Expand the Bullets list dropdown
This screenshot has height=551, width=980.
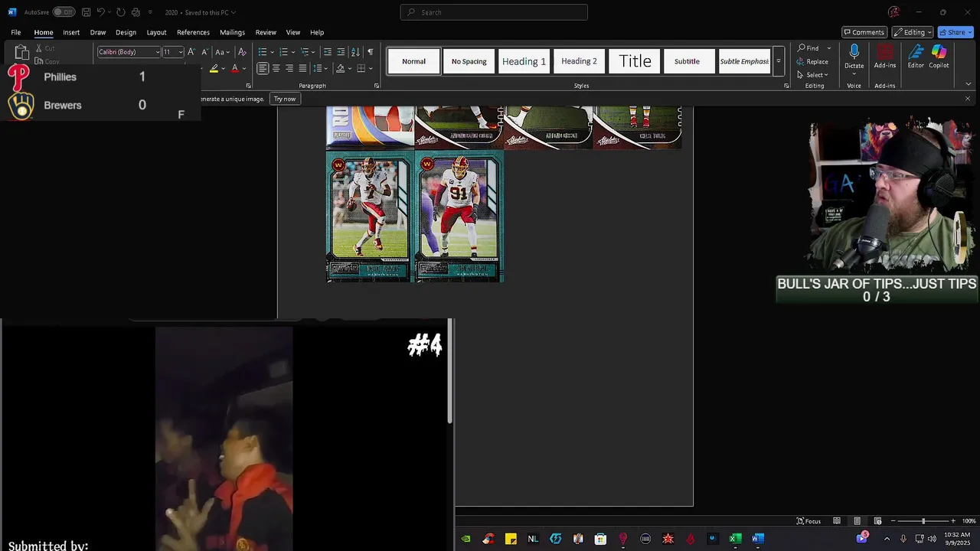[x=272, y=52]
